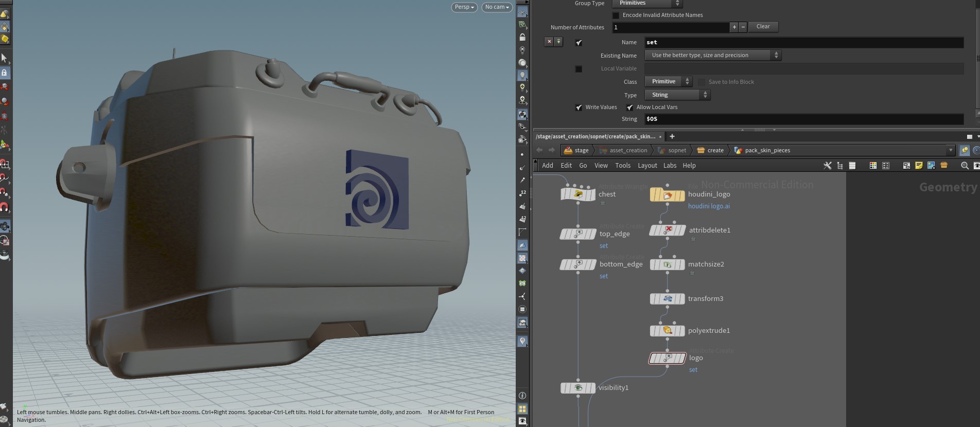
Task: Select the transform3 node
Action: click(668, 299)
